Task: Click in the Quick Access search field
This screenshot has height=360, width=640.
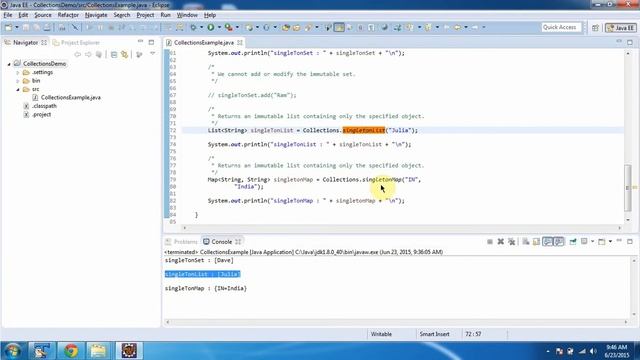Action: point(561,27)
